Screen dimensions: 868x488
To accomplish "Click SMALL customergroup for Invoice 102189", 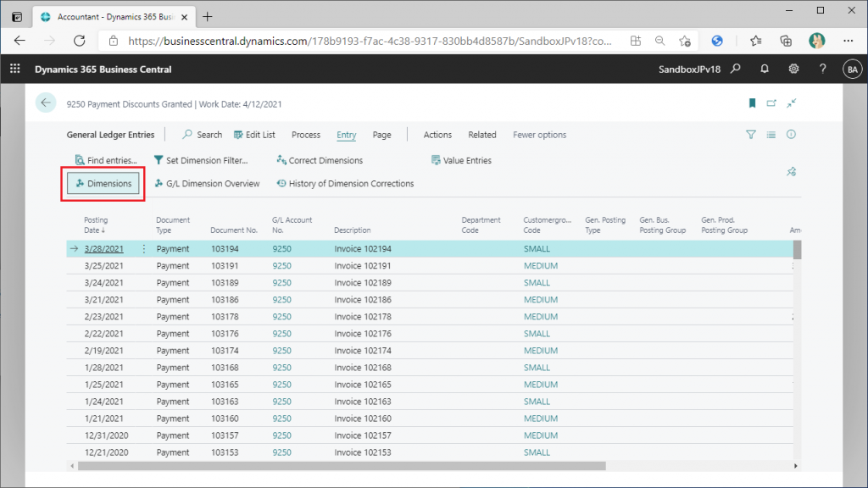I will click(x=537, y=283).
